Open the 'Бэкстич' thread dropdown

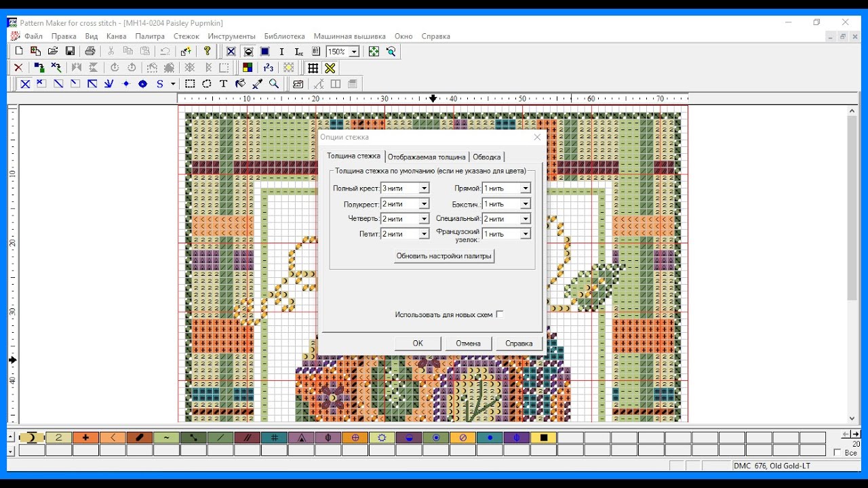point(526,204)
